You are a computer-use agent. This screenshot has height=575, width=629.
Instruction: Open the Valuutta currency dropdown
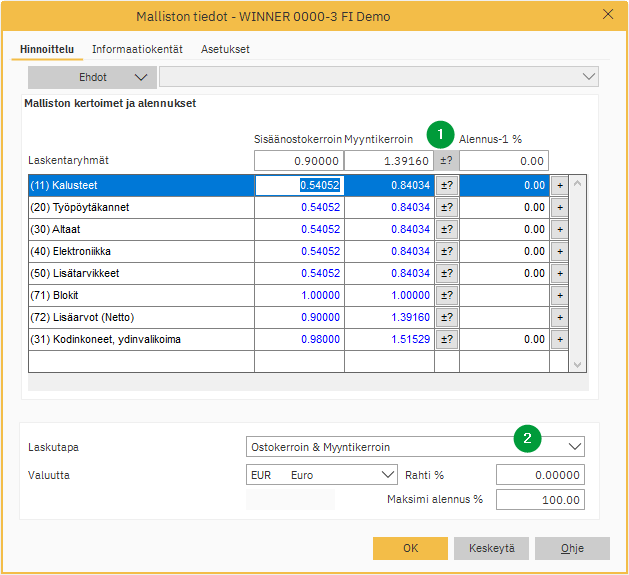[387, 475]
